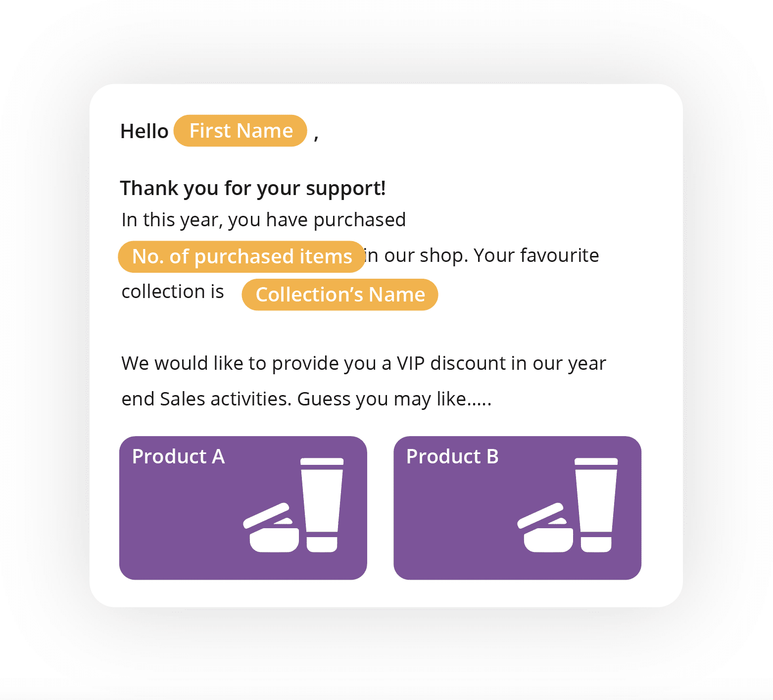Click the 'collection is' text

173,292
